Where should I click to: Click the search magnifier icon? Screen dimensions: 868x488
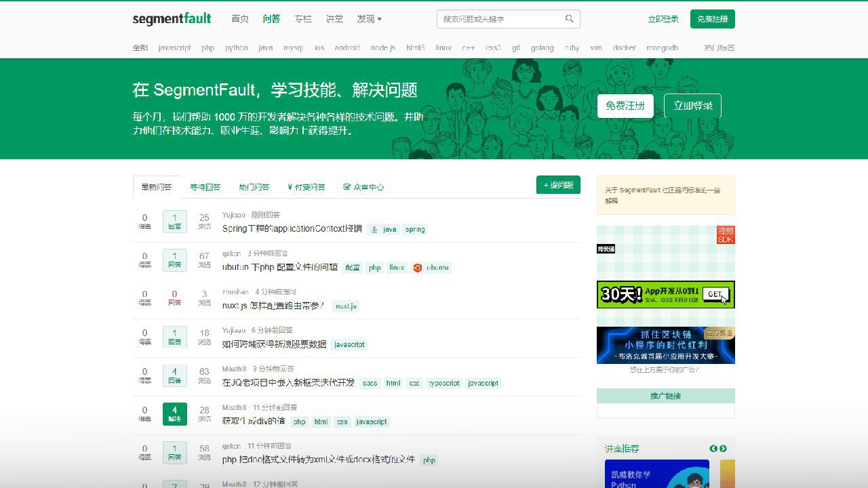(570, 19)
